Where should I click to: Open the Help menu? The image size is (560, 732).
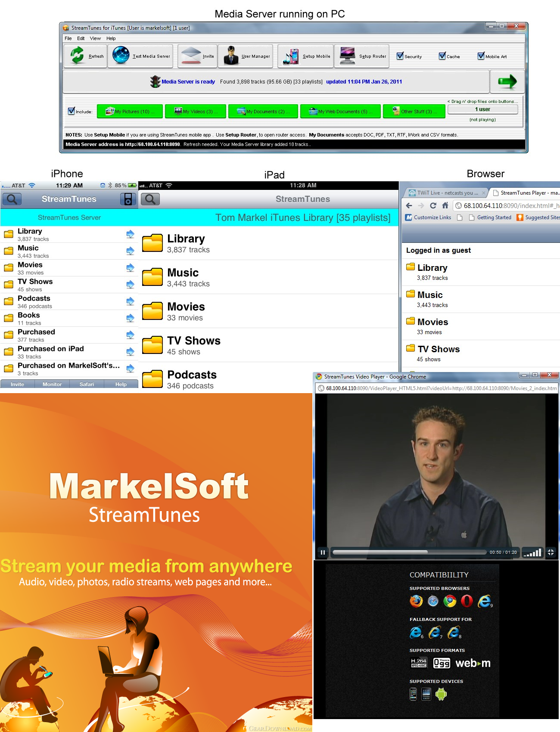pyautogui.click(x=111, y=38)
